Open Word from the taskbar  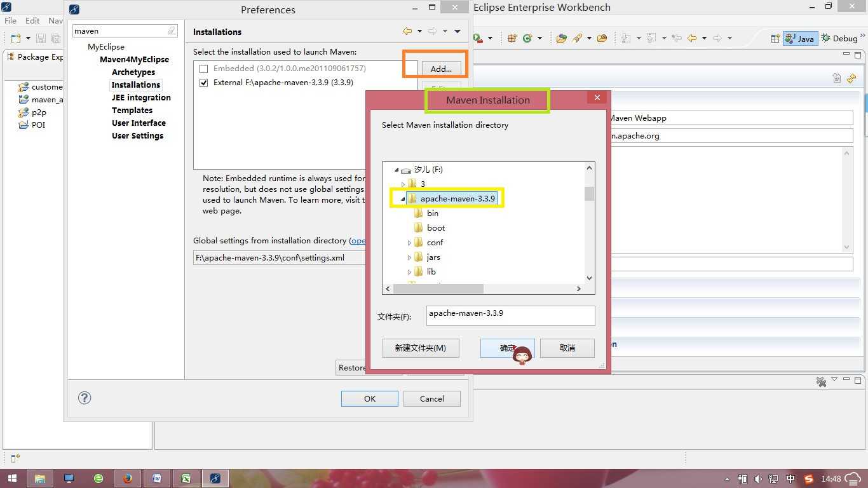[x=157, y=478]
